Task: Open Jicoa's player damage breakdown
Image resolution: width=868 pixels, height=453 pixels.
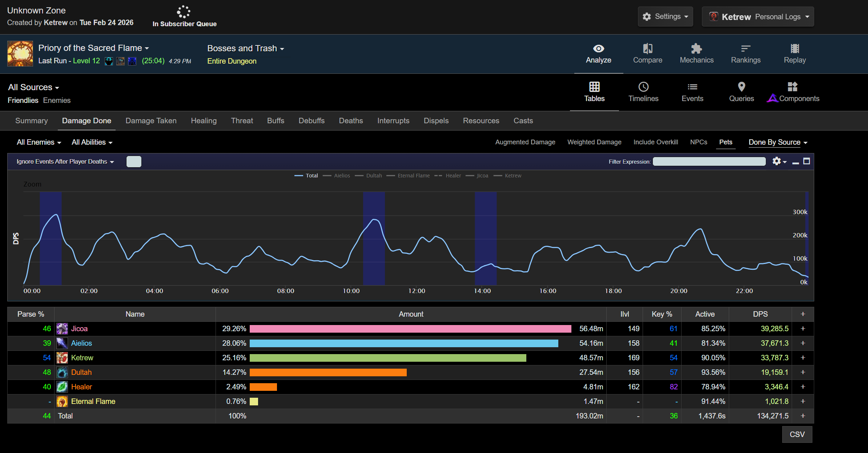Action: [79, 329]
